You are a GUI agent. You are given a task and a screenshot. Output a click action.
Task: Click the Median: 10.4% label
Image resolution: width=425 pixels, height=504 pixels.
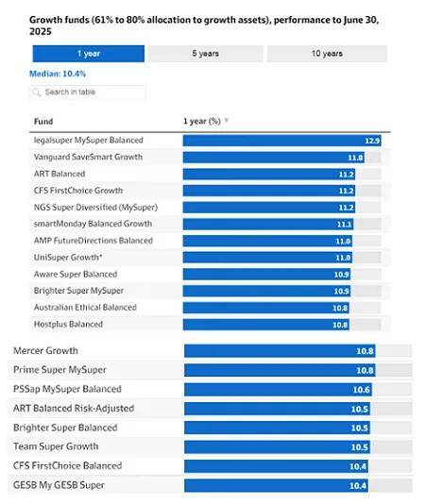(58, 74)
